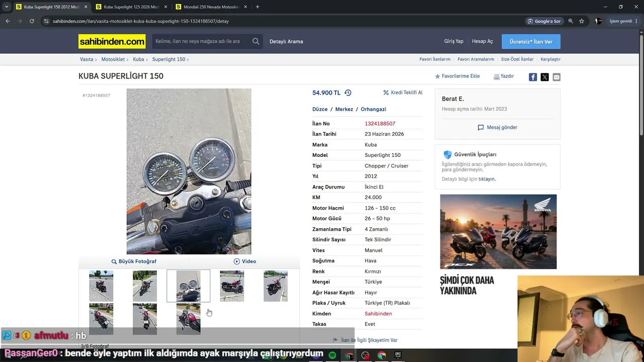Open the price history clock icon
This screenshot has width=644, height=362.
[x=348, y=93]
